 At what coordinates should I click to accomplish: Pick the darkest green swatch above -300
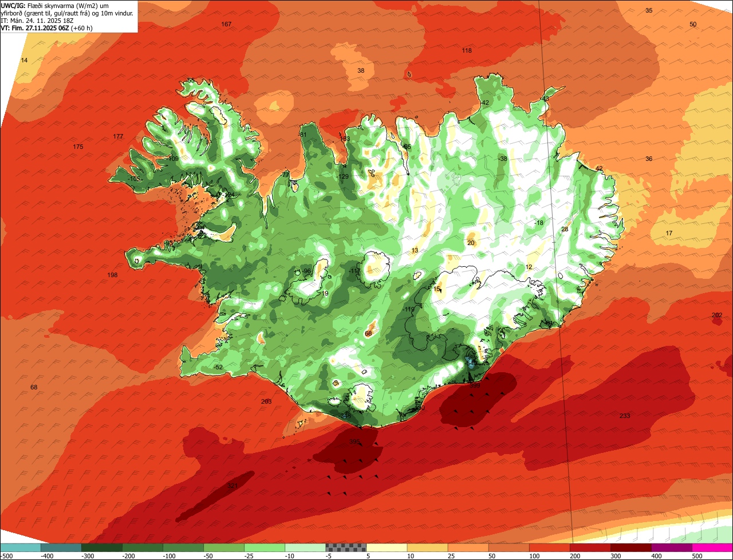point(102,547)
